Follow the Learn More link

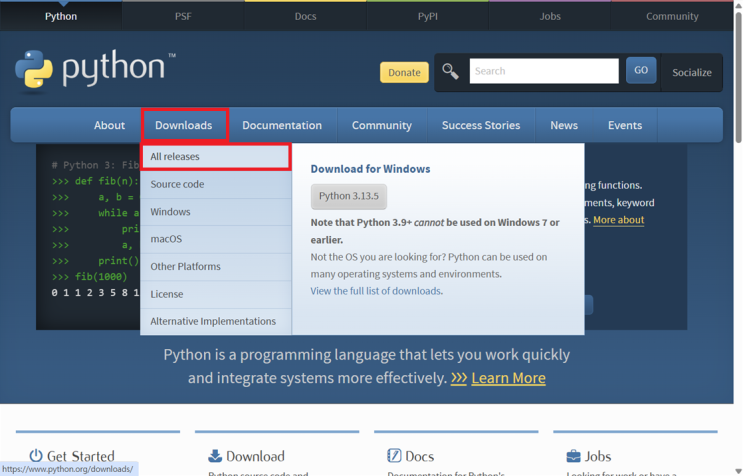pos(508,378)
